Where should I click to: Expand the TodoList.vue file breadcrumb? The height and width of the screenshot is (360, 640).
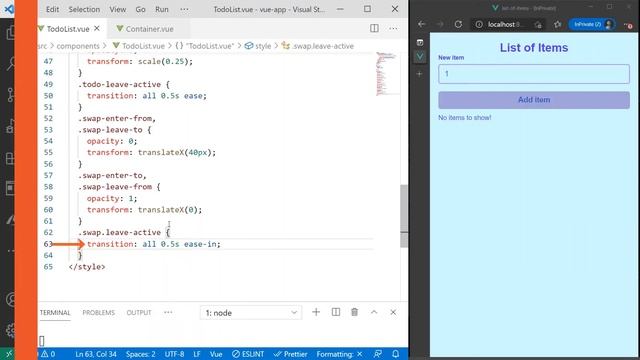143,46
